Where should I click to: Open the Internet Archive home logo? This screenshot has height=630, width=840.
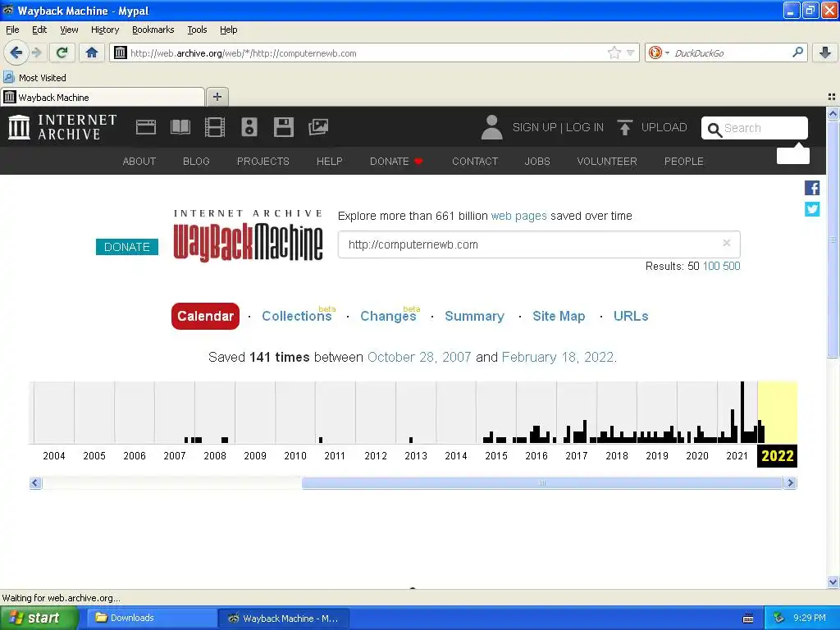62,127
